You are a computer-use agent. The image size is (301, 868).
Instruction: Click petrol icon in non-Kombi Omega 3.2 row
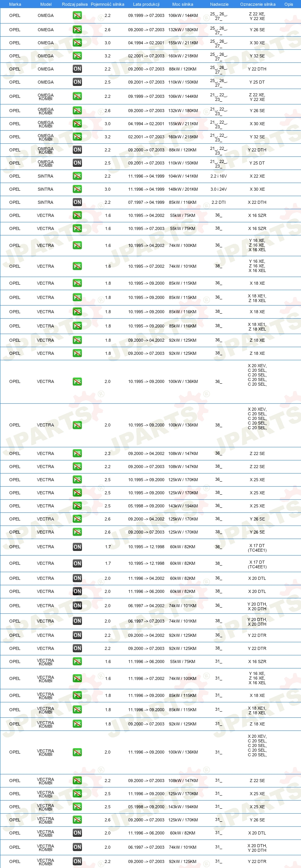pyautogui.click(x=77, y=56)
